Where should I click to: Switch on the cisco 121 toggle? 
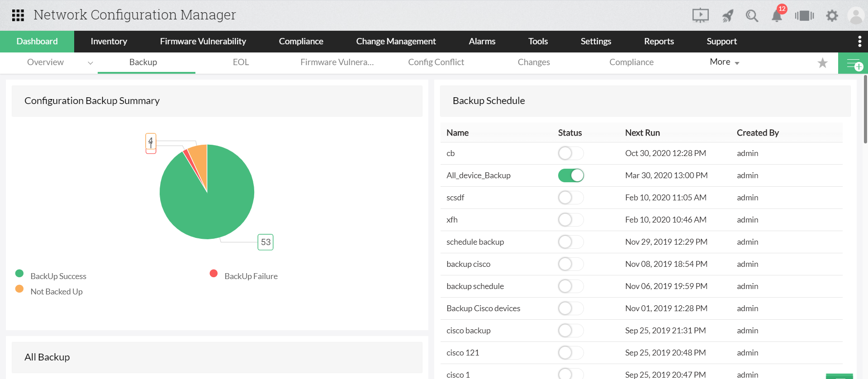(571, 353)
